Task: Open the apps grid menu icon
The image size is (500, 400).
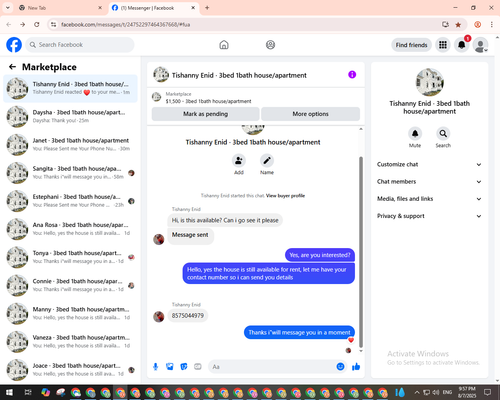Action: pyautogui.click(x=443, y=45)
